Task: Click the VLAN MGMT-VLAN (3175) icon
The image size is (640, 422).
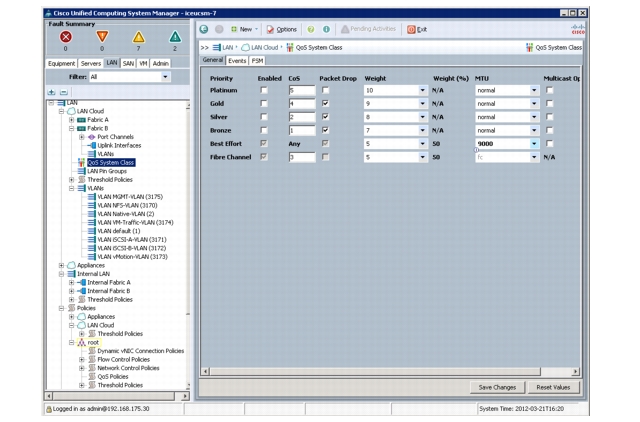Action: (x=92, y=197)
